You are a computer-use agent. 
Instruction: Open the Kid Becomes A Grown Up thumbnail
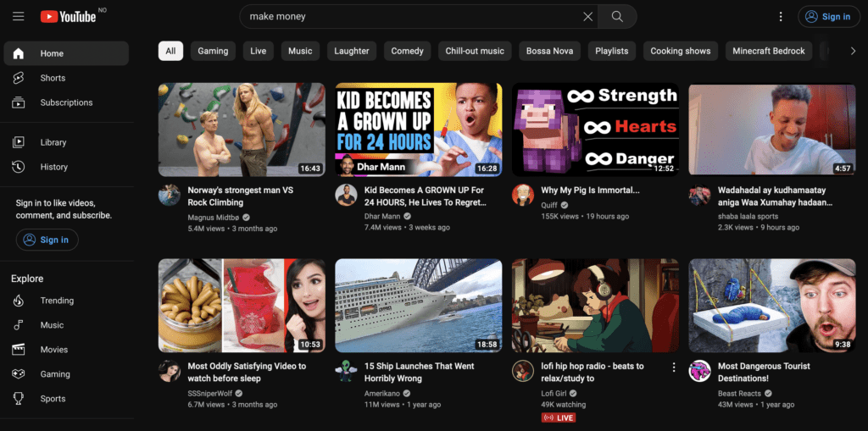419,130
